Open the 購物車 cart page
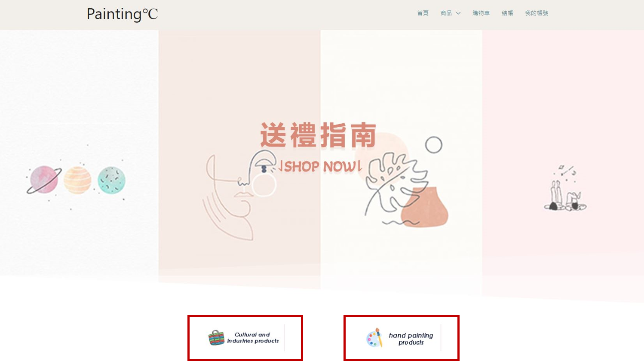This screenshot has width=644, height=361. pos(481,13)
